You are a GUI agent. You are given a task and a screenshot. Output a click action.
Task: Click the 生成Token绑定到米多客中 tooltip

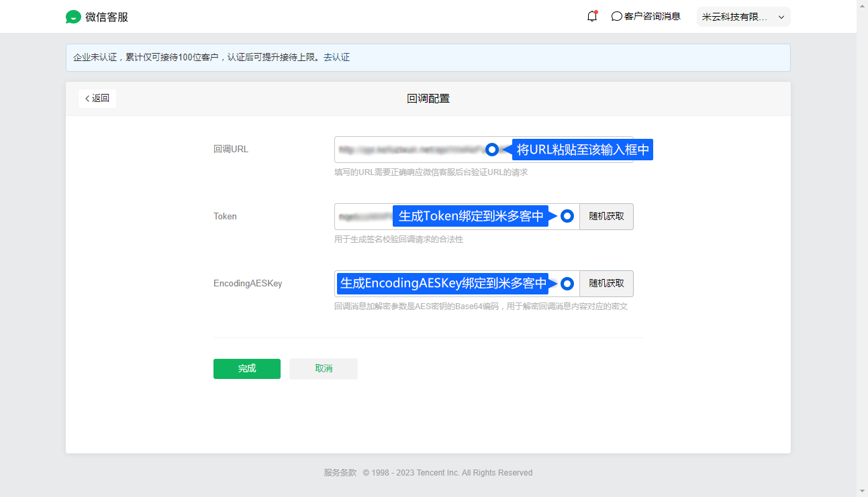[471, 216]
